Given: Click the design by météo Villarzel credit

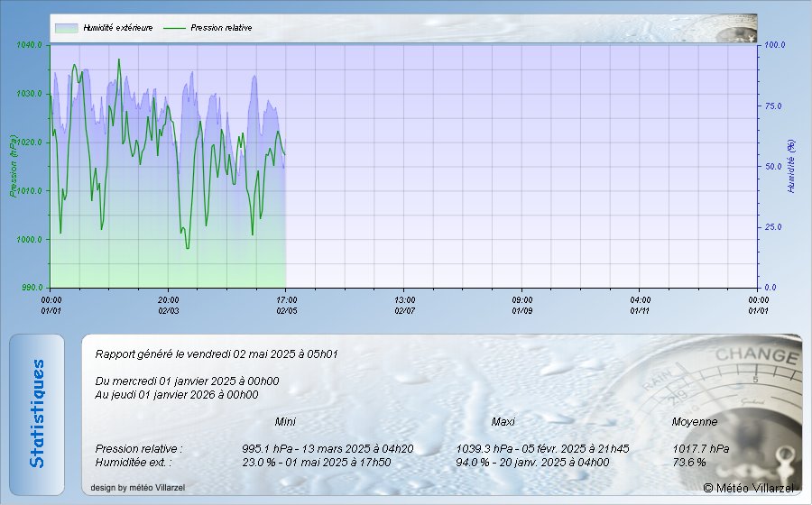Looking at the screenshot, I should [x=138, y=487].
